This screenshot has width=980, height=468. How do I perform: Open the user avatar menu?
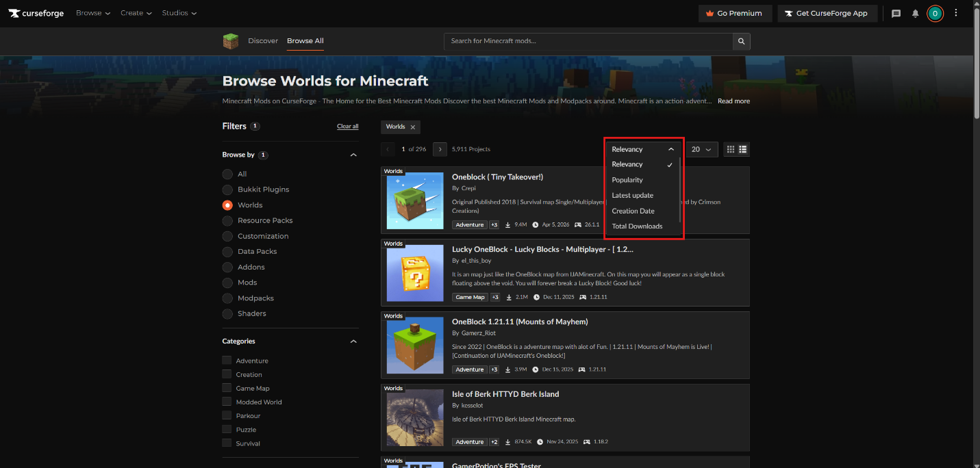[x=935, y=13]
